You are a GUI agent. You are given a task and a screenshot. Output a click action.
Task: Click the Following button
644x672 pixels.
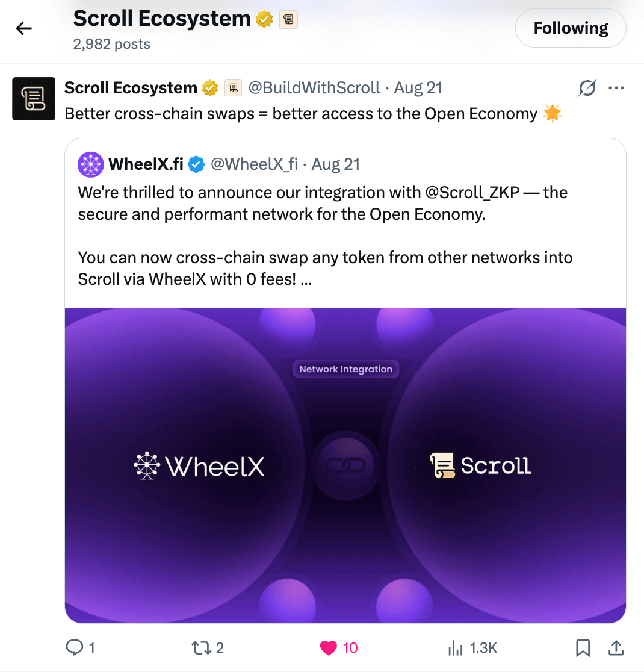tap(571, 28)
